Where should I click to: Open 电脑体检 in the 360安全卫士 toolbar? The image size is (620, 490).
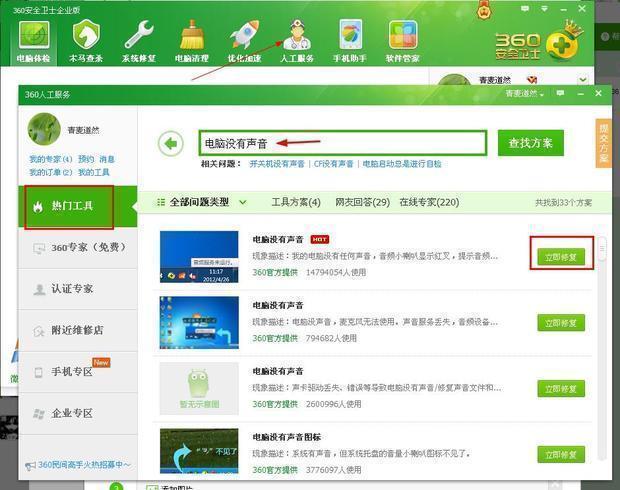point(34,42)
